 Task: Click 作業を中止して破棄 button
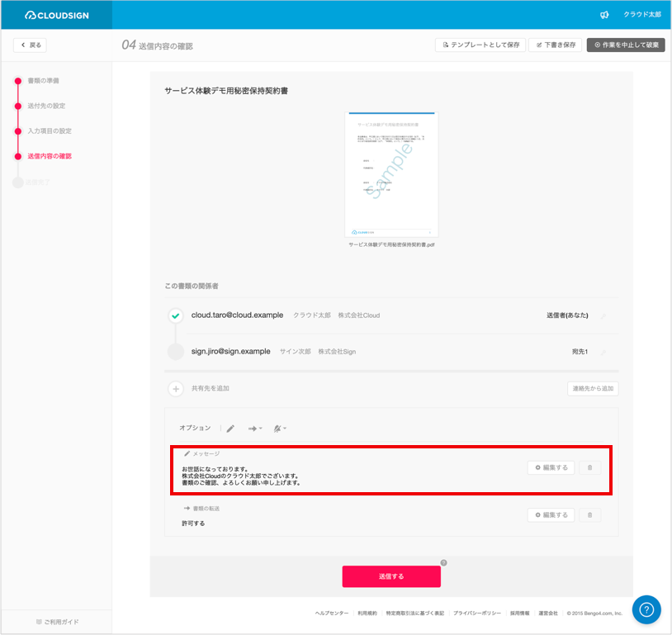pyautogui.click(x=626, y=45)
